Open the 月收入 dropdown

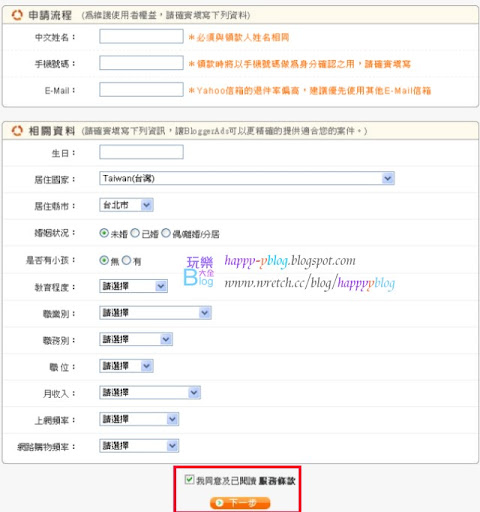(x=150, y=393)
